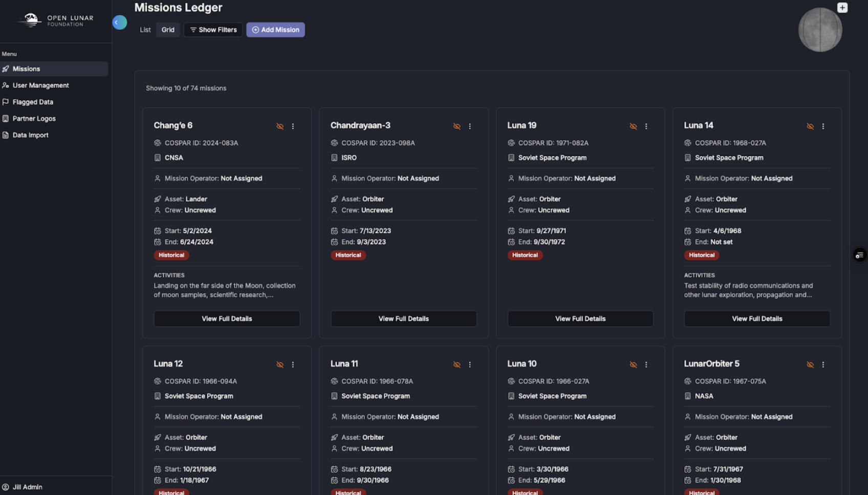Click the Chang'e 6 activities description text

pyautogui.click(x=225, y=290)
